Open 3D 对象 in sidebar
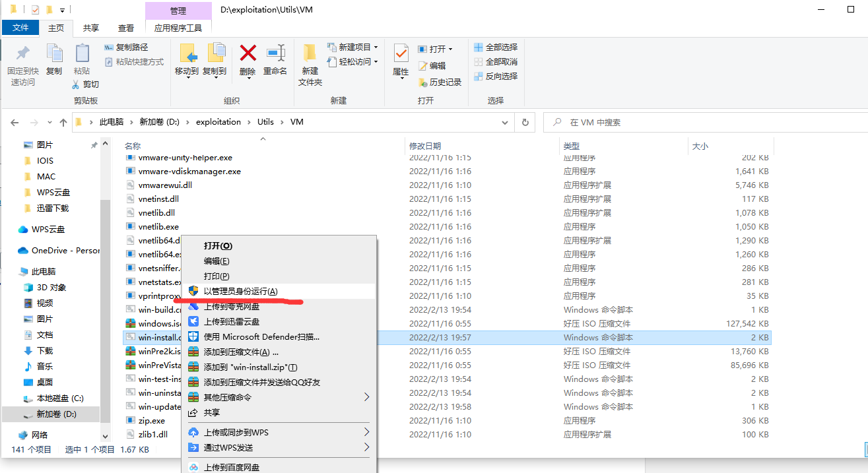Image resolution: width=868 pixels, height=473 pixels. point(44,287)
